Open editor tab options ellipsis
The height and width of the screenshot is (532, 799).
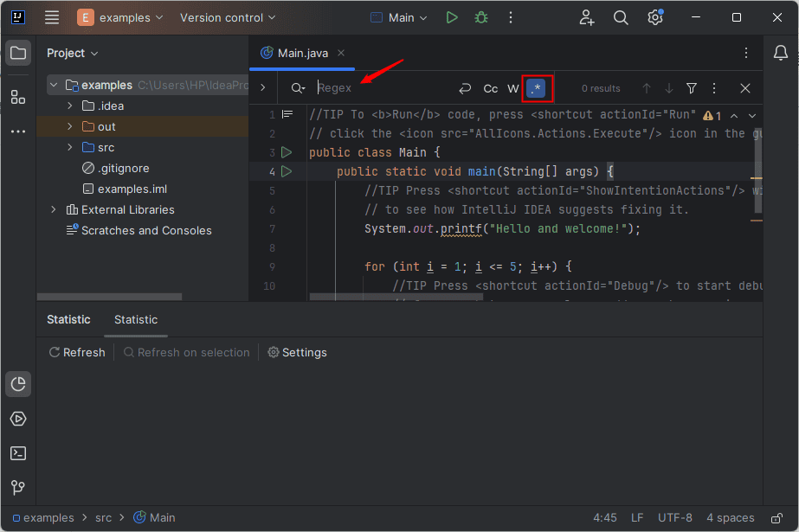click(746, 53)
